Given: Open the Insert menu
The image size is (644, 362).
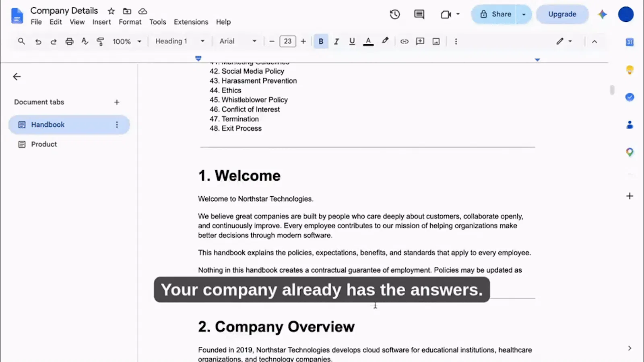Looking at the screenshot, I should pyautogui.click(x=101, y=22).
